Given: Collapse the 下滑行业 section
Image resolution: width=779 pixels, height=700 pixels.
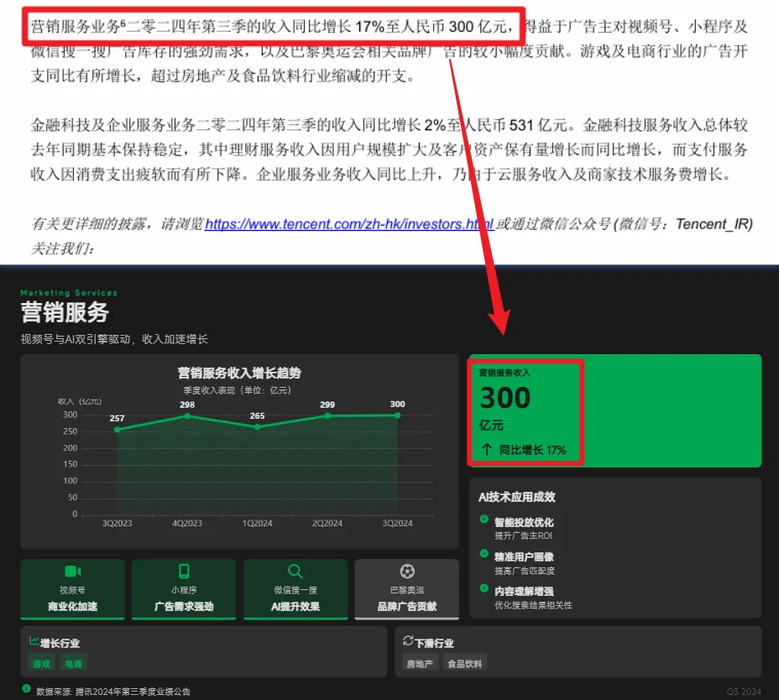Looking at the screenshot, I should (x=434, y=642).
